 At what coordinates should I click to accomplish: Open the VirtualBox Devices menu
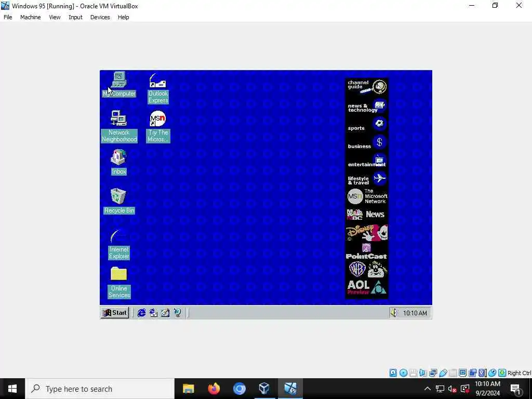(x=100, y=17)
